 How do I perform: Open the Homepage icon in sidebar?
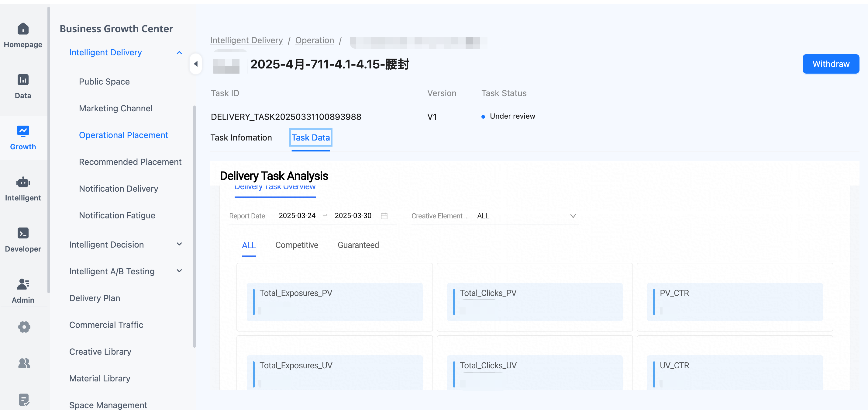[23, 29]
